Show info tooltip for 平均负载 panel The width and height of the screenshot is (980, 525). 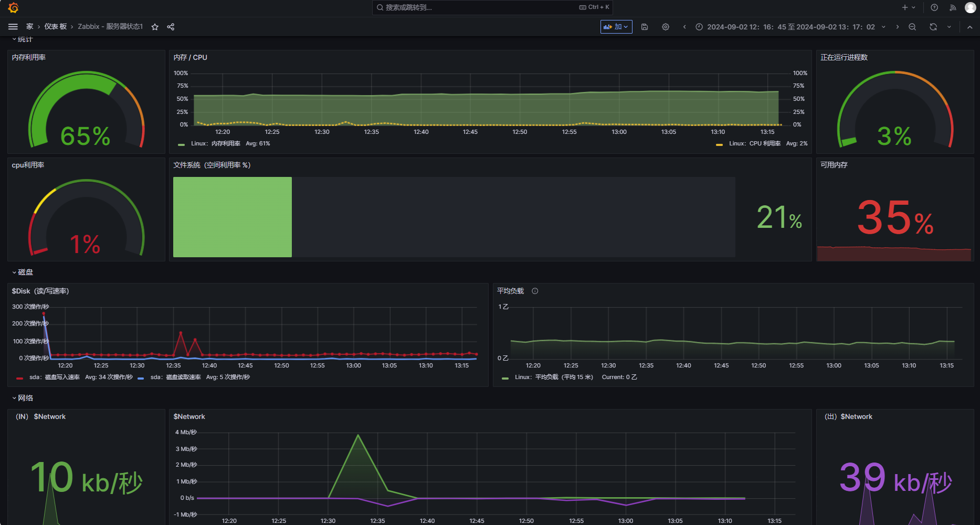pos(535,291)
